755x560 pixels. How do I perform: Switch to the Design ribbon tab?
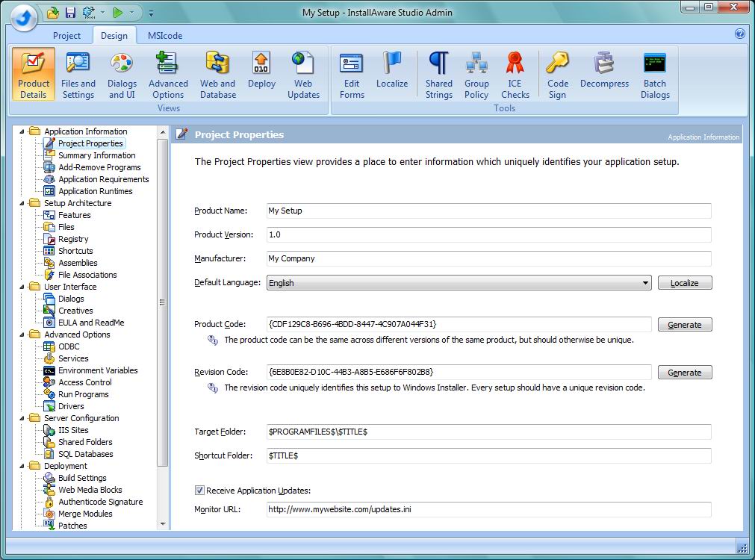coord(114,36)
